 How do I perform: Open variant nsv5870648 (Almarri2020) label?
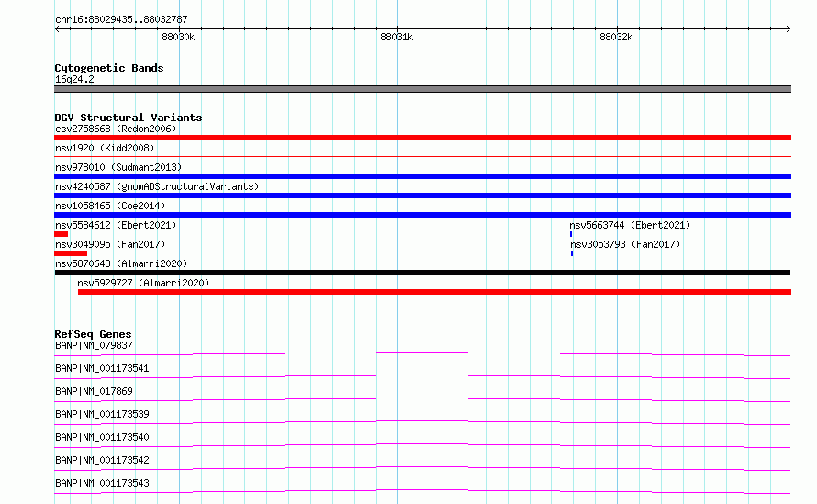(121, 263)
